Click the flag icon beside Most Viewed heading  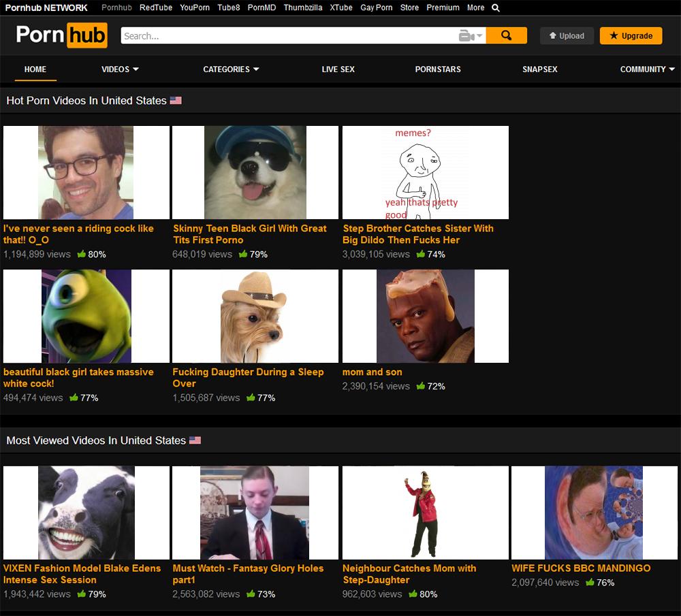click(195, 440)
